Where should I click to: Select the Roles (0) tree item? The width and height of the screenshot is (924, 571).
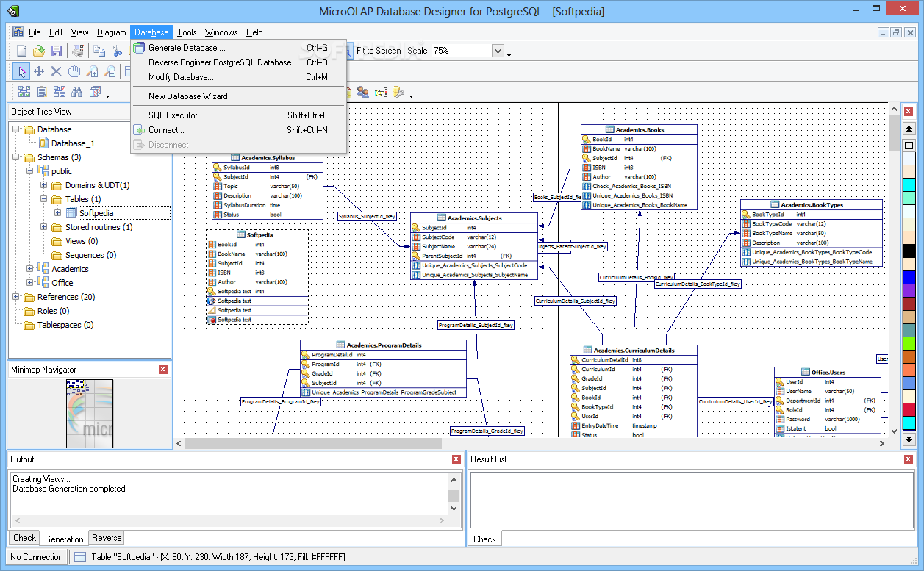coord(53,311)
